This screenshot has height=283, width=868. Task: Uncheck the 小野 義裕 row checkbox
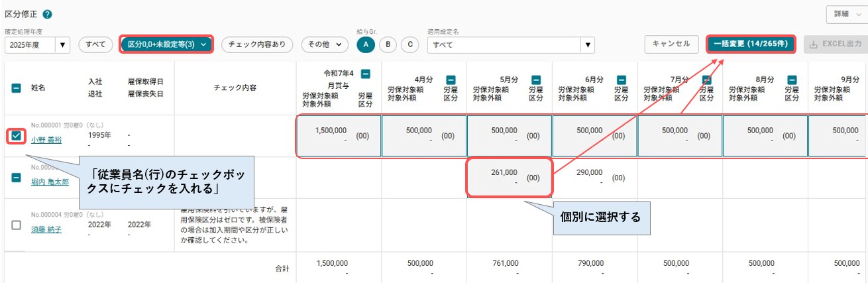point(17,136)
